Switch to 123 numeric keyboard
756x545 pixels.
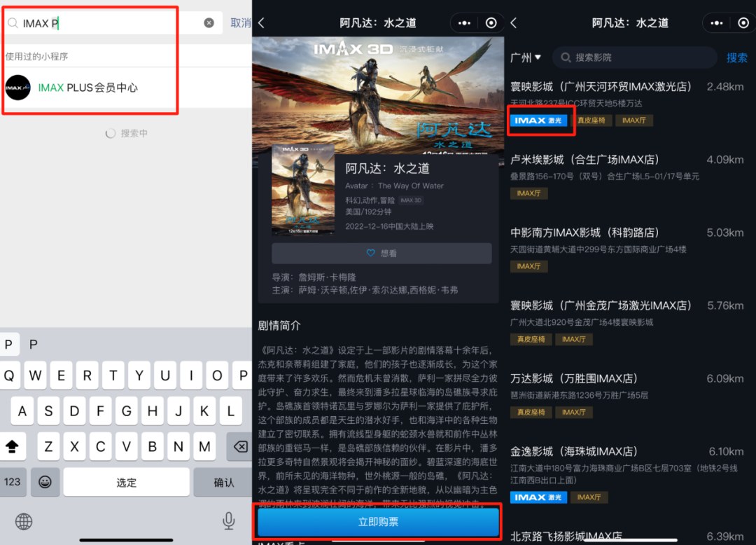pyautogui.click(x=13, y=482)
